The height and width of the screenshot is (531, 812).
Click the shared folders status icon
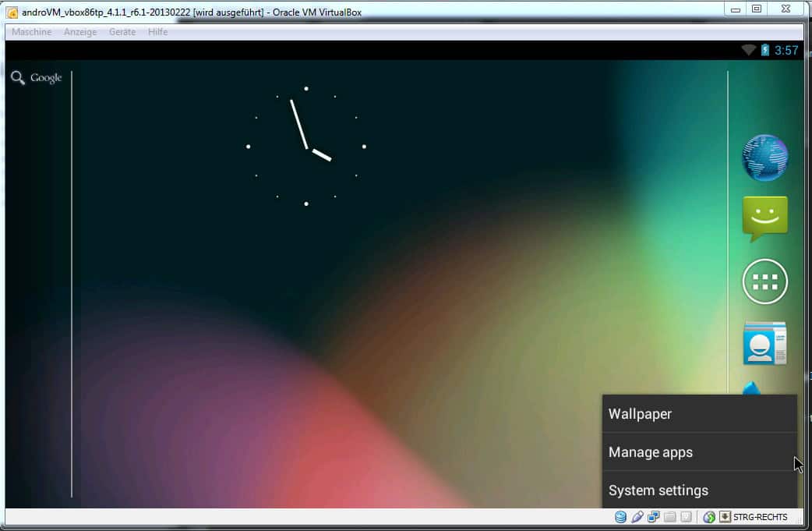pos(670,516)
